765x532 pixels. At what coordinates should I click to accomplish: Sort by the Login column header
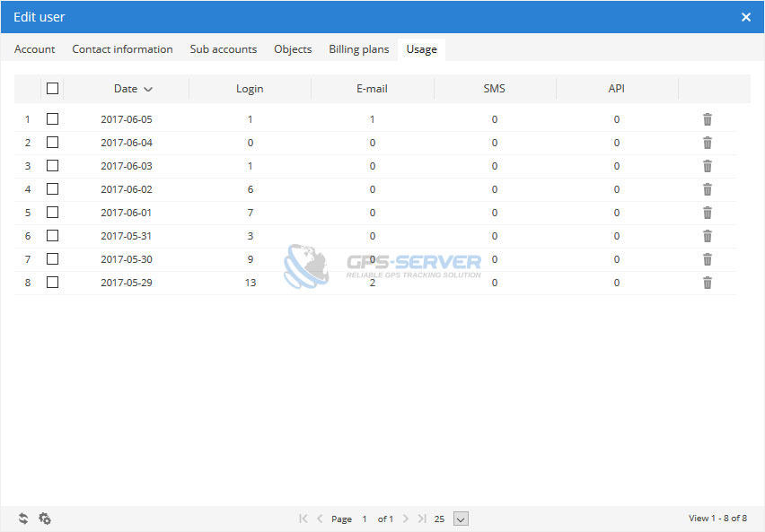(250, 89)
